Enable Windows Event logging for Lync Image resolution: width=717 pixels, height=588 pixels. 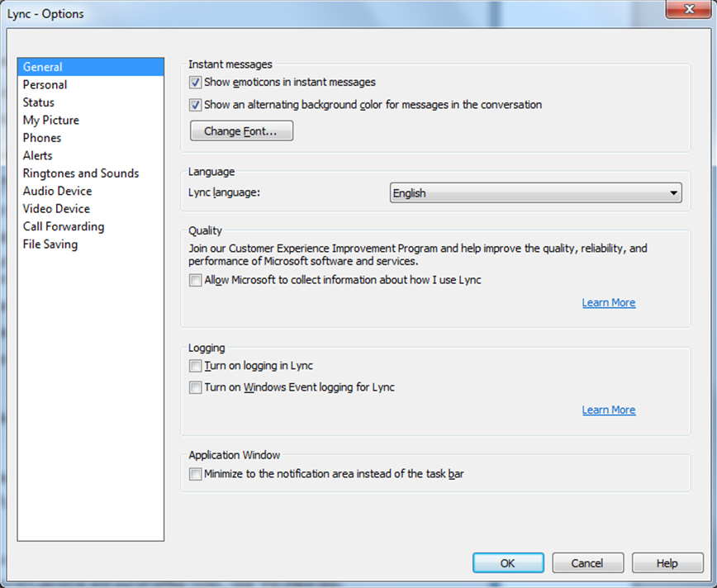point(196,387)
